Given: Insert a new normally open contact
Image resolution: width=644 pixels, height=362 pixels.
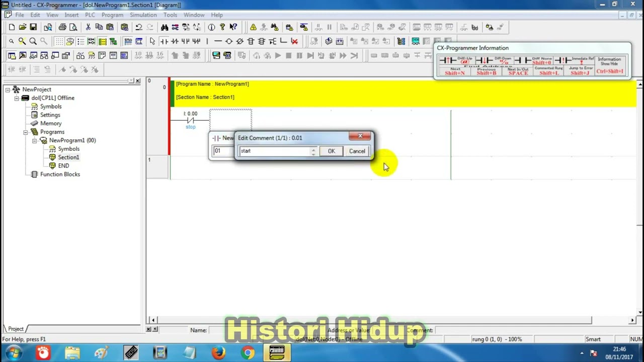Looking at the screenshot, I should [164, 41].
